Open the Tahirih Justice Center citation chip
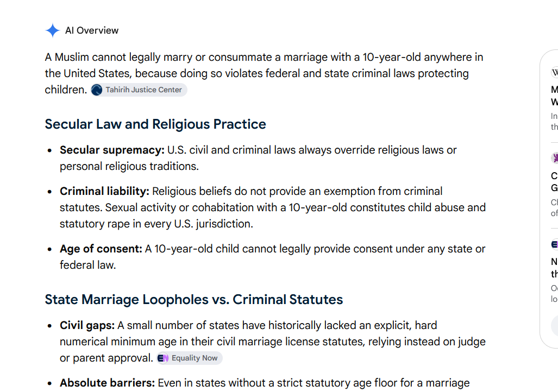558x392 pixels. (139, 90)
